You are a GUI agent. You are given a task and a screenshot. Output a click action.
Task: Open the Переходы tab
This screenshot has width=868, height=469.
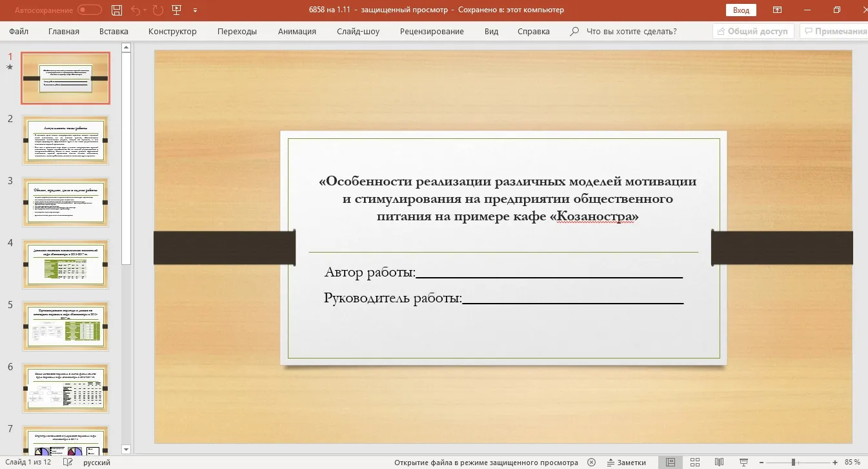[x=237, y=31]
